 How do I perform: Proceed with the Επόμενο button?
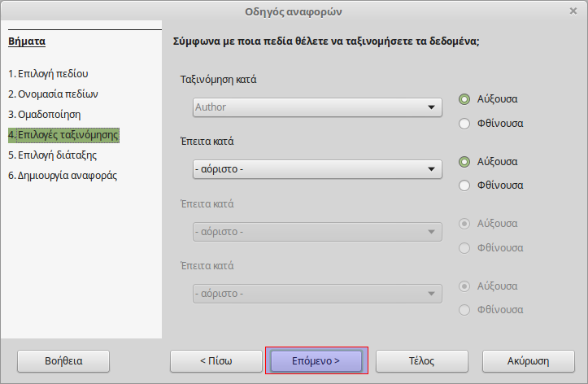click(316, 360)
